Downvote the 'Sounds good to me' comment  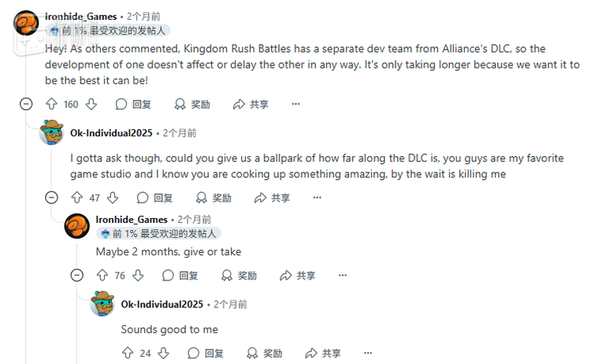tap(163, 354)
